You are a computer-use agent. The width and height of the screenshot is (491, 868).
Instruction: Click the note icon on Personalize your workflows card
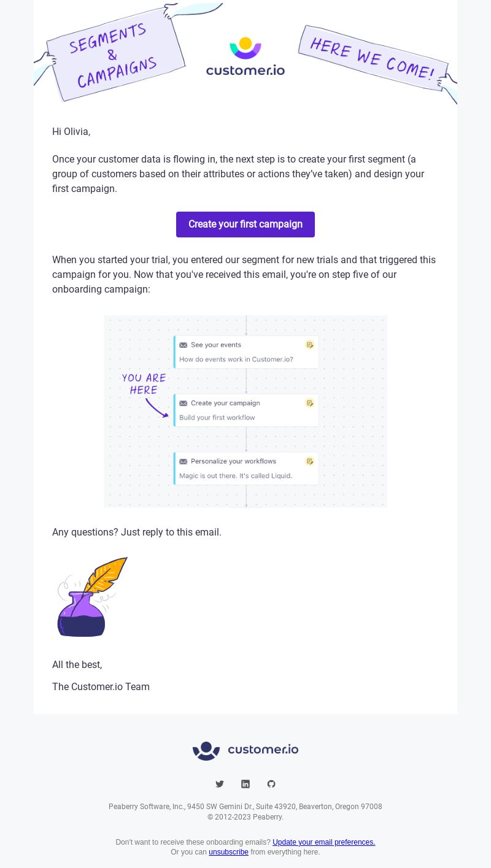pos(310,461)
